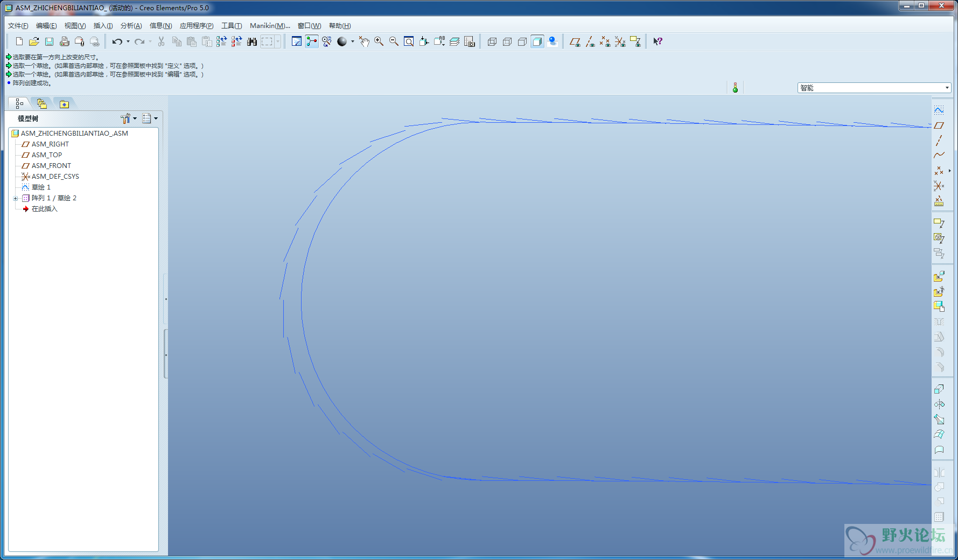Regenerate the model with the regenerate icon

click(221, 41)
